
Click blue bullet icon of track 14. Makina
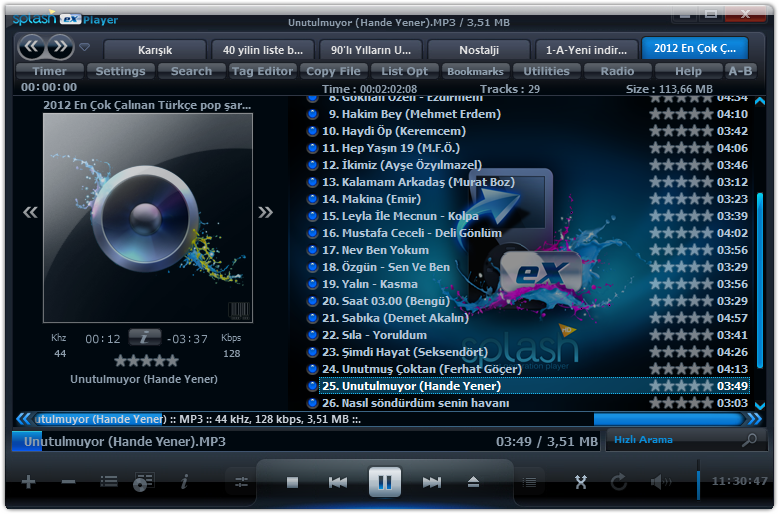(312, 199)
